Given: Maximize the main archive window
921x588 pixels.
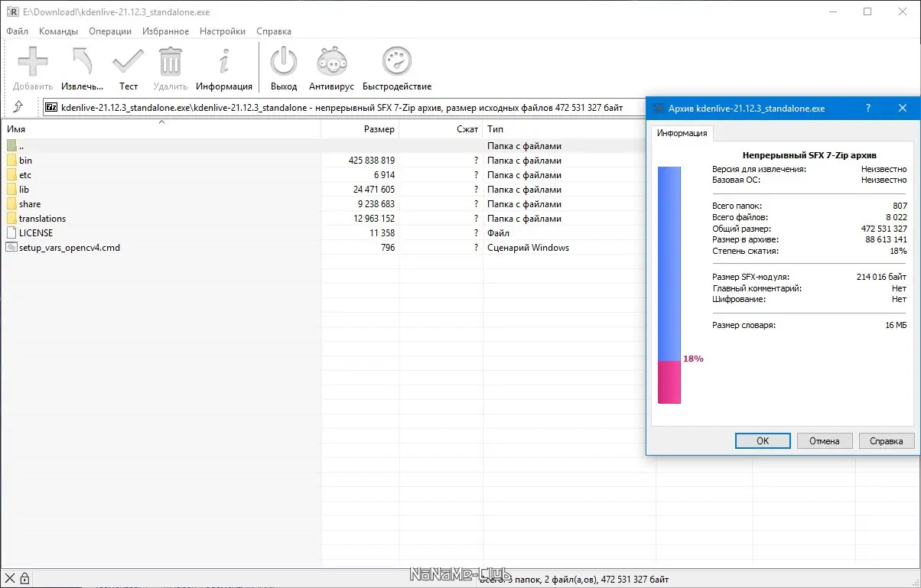Looking at the screenshot, I should 867,11.
